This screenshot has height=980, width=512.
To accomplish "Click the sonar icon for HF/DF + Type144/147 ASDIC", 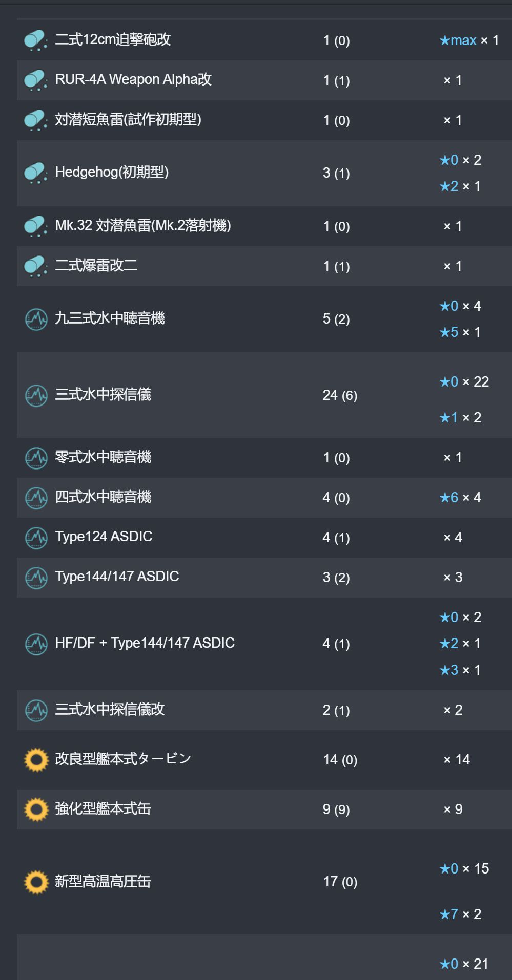I will (x=36, y=644).
